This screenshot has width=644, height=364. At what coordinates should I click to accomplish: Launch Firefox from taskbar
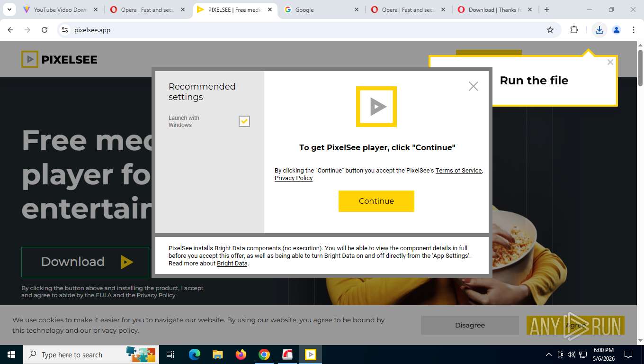(241, 355)
